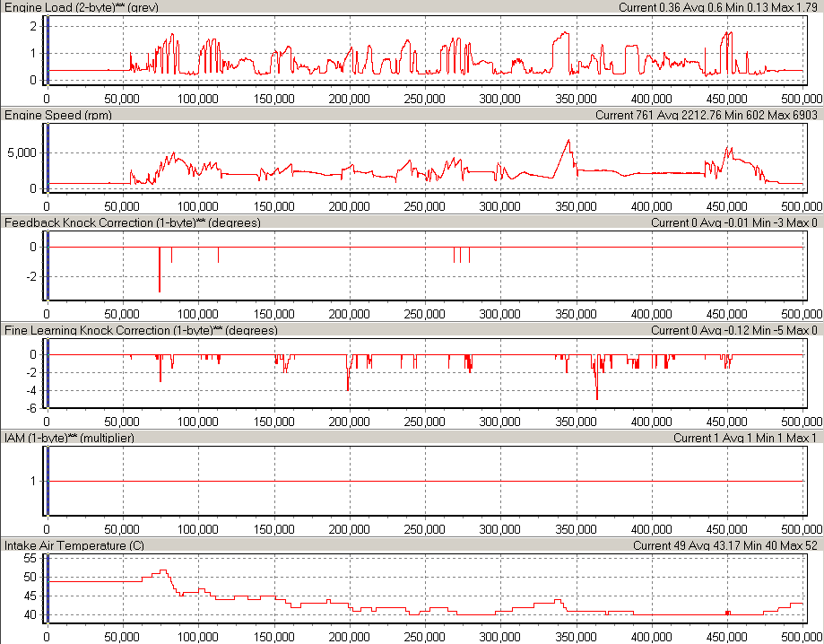This screenshot has width=824, height=644.
Task: Select the blue cursor in IAM chart
Action: click(x=47, y=481)
